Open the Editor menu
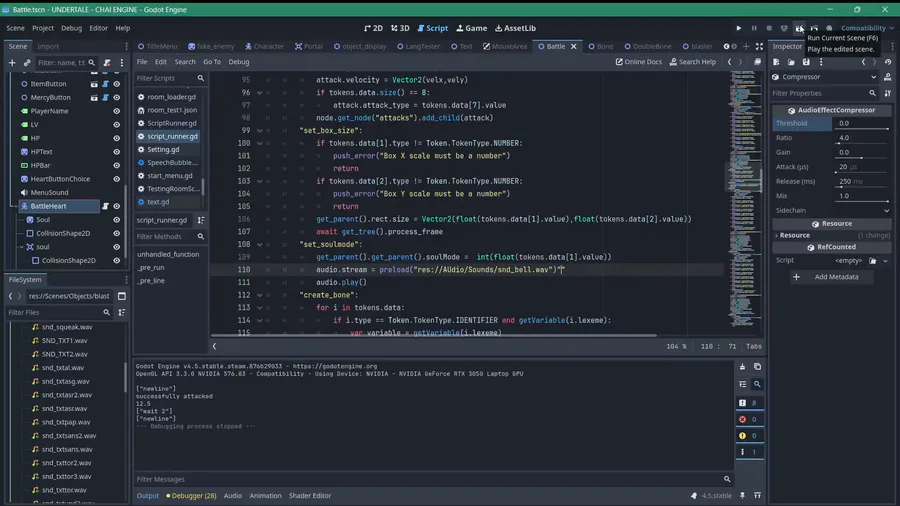Image resolution: width=900 pixels, height=506 pixels. [98, 28]
